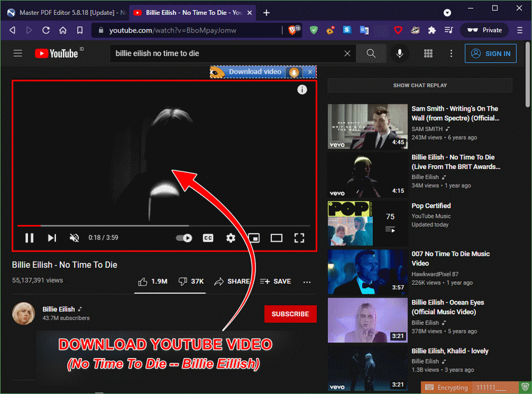Screen dimensions: 532x394
Task: Save the video to playlist
Action: click(x=275, y=282)
